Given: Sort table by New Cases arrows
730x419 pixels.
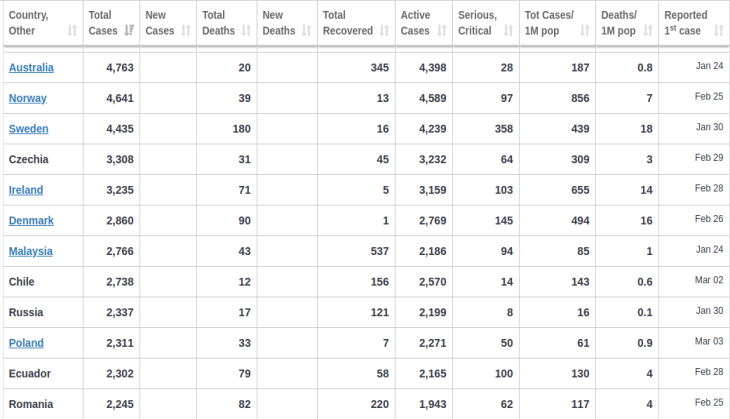Looking at the screenshot, I should click(186, 31).
